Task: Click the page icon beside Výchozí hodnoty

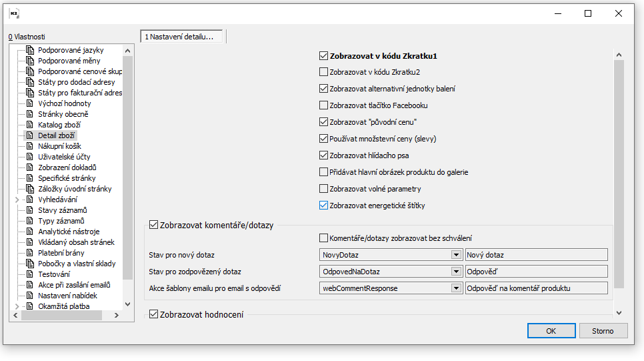Action: click(x=29, y=103)
